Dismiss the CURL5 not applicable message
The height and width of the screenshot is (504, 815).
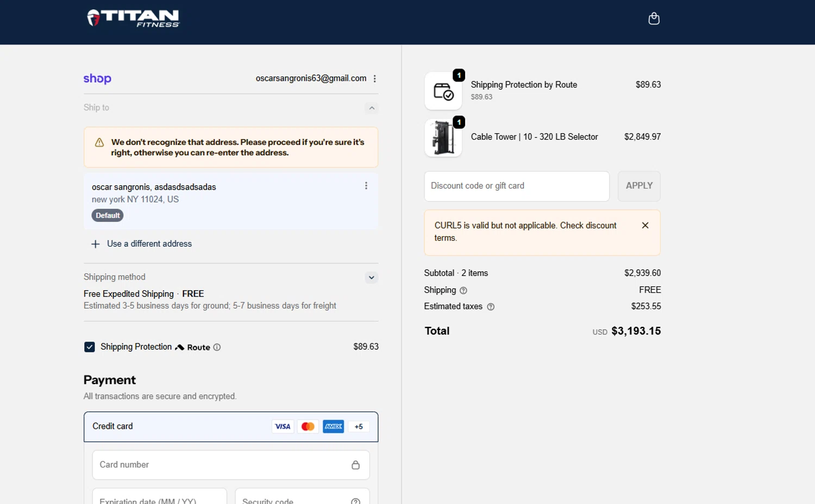645,225
